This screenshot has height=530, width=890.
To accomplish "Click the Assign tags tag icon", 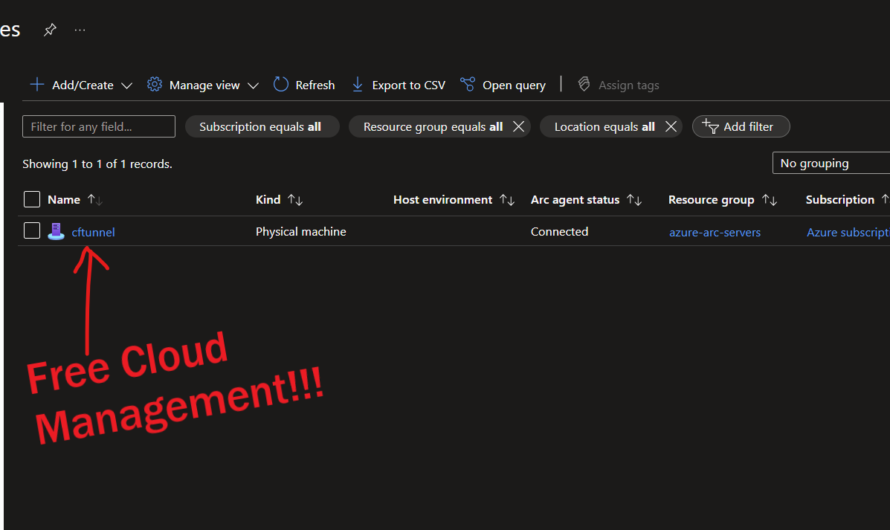I will point(584,85).
